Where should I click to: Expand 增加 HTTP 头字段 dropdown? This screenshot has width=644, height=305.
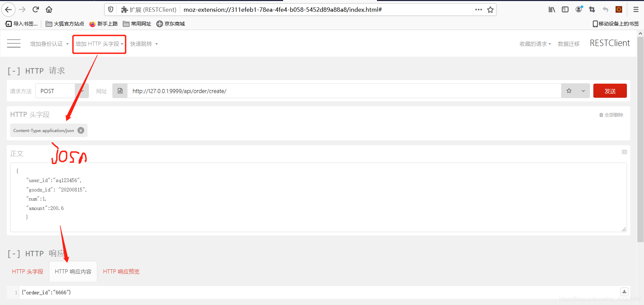click(99, 44)
